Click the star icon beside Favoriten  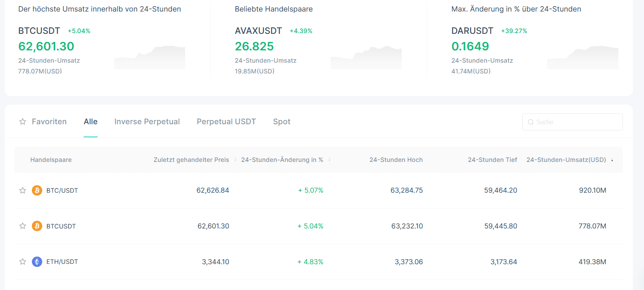pos(23,122)
